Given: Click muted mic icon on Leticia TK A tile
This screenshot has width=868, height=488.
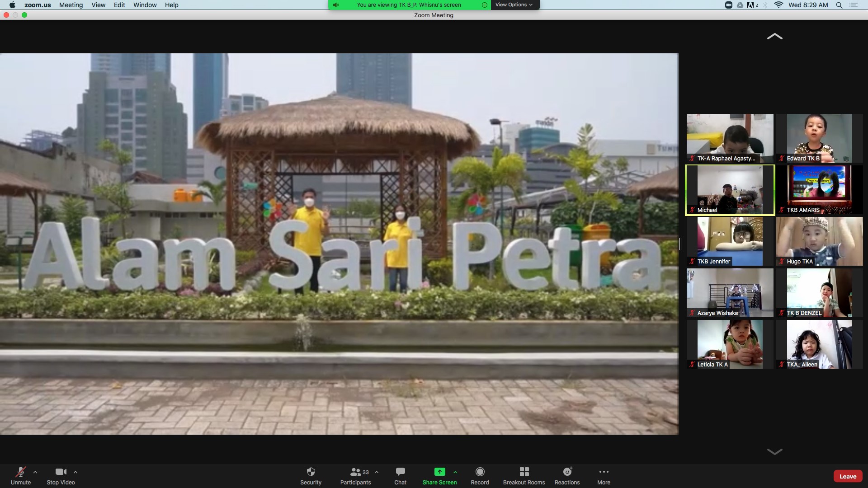Looking at the screenshot, I should pyautogui.click(x=692, y=365).
